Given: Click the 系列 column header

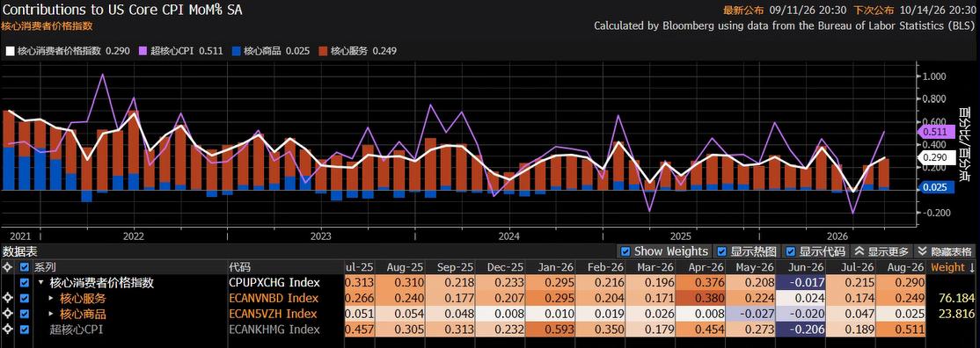Looking at the screenshot, I should point(44,267).
